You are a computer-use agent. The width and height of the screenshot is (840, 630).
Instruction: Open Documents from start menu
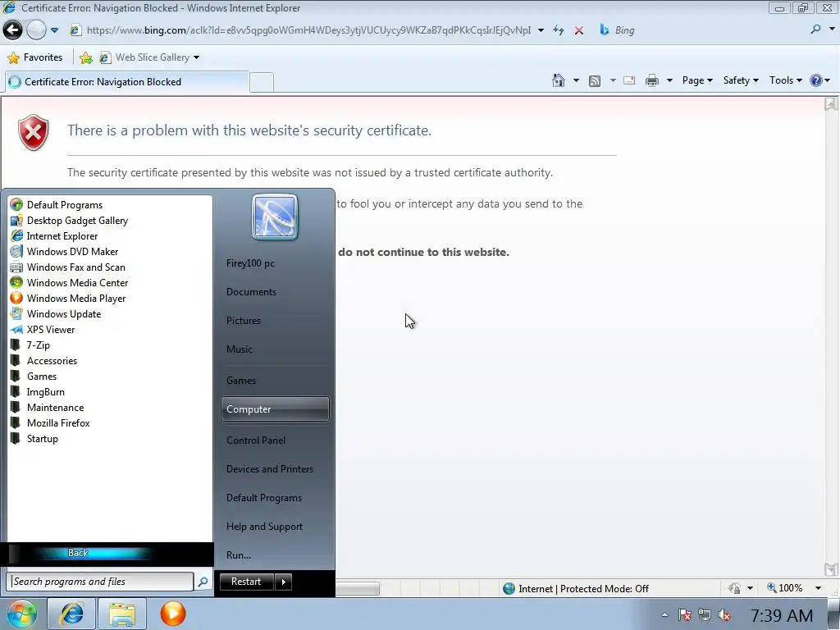[x=275, y=292]
